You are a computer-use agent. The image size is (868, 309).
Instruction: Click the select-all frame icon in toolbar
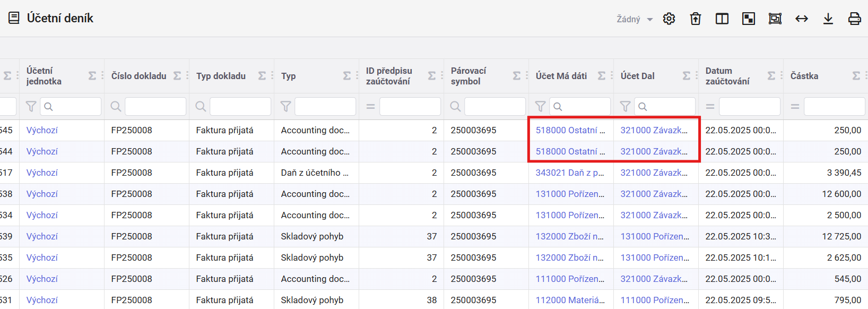pyautogui.click(x=775, y=19)
